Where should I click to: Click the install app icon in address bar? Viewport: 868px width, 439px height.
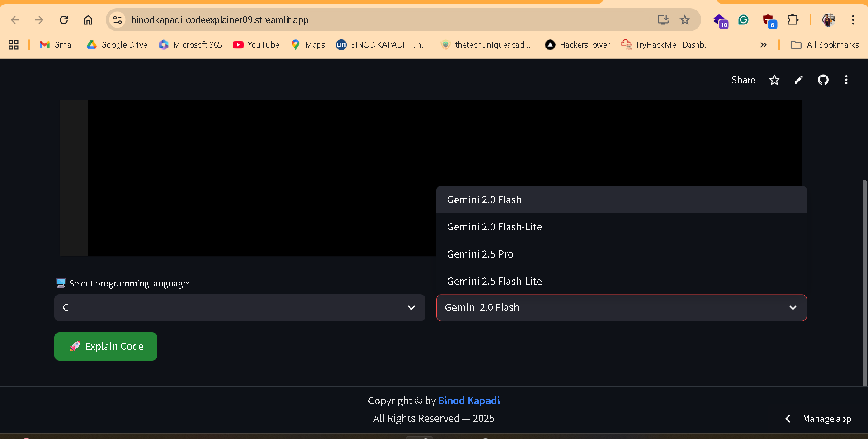click(x=662, y=20)
